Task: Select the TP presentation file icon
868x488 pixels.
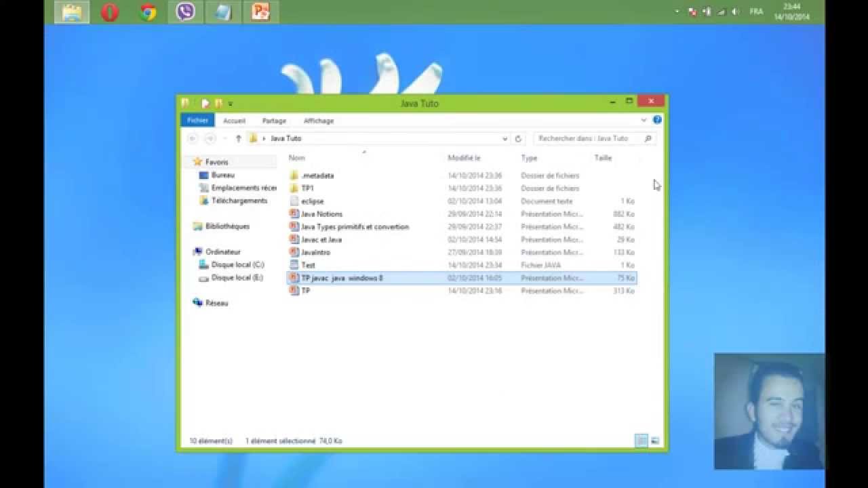Action: (x=294, y=291)
